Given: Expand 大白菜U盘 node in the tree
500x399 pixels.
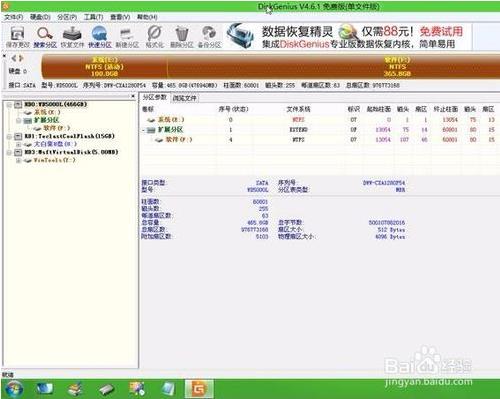Looking at the screenshot, I should [x=19, y=144].
